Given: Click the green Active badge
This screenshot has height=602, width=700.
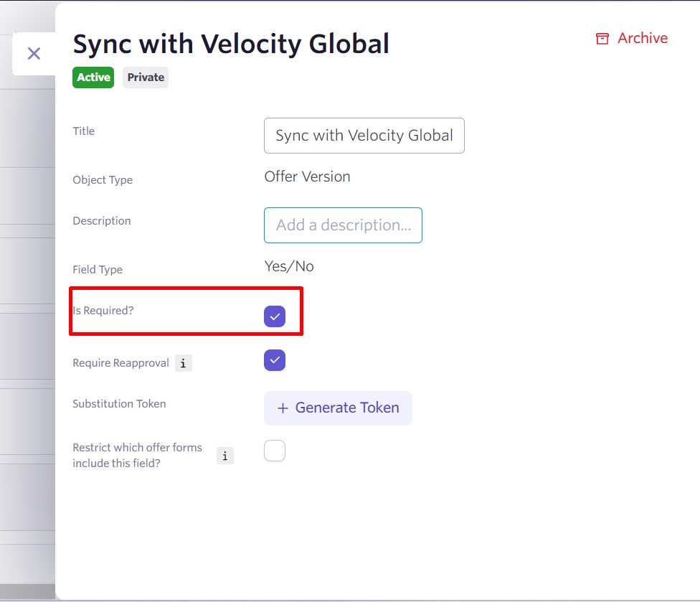Looking at the screenshot, I should point(93,77).
